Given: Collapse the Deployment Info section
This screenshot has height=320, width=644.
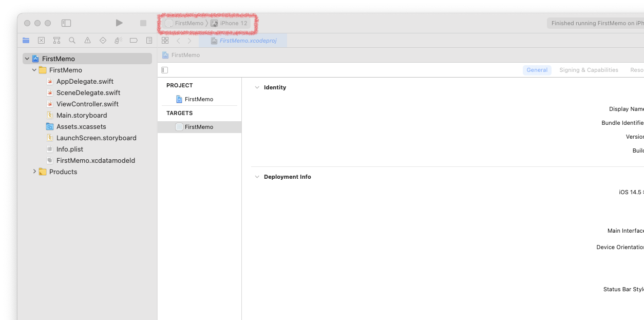Looking at the screenshot, I should (257, 177).
